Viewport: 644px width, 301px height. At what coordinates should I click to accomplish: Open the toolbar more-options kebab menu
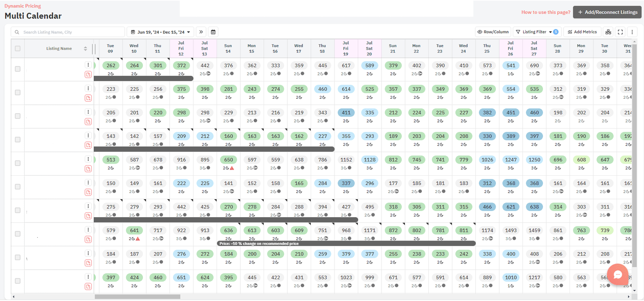[x=632, y=32]
